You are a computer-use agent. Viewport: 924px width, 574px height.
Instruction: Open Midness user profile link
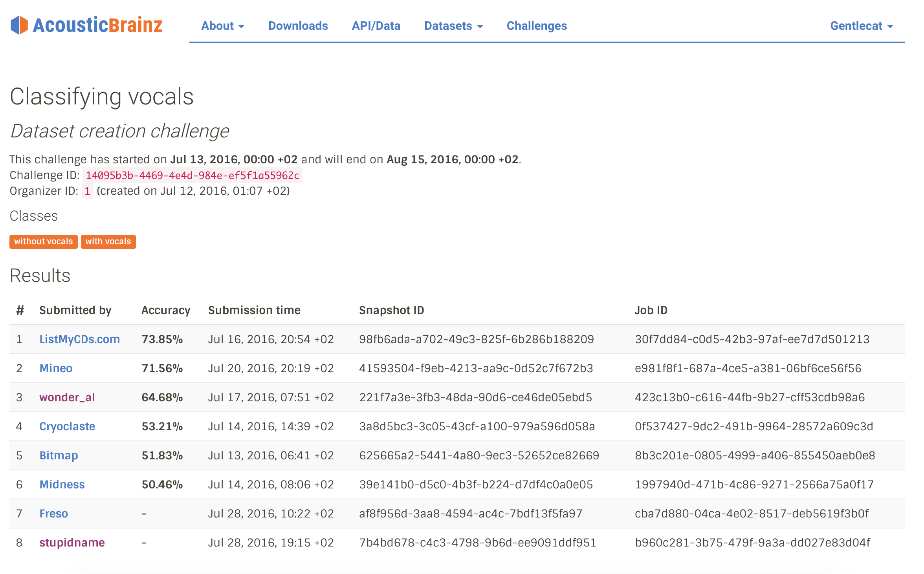[62, 484]
